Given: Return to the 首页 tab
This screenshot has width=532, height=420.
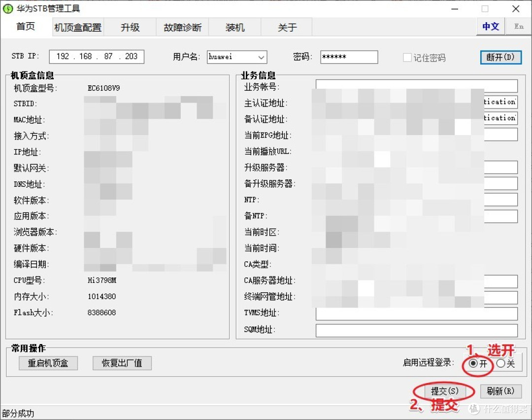Looking at the screenshot, I should 25,28.
